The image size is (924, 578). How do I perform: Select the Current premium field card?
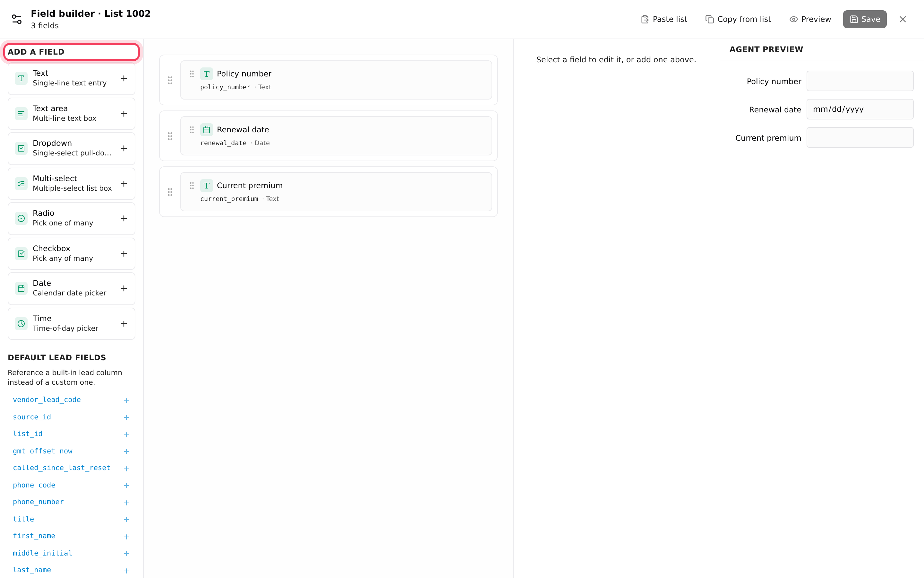coord(336,191)
